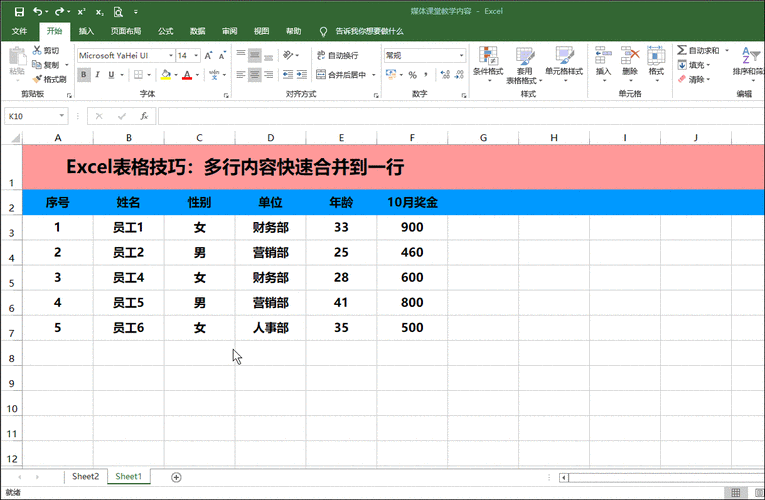Click the Cut (剪切) scissors icon
The image size is (765, 500).
[37, 50]
